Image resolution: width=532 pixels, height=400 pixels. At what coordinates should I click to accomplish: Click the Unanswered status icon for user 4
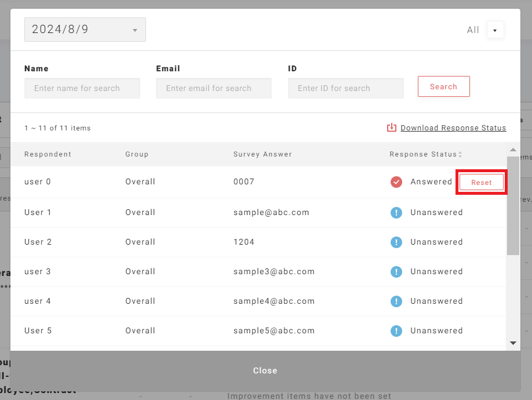[x=396, y=301]
